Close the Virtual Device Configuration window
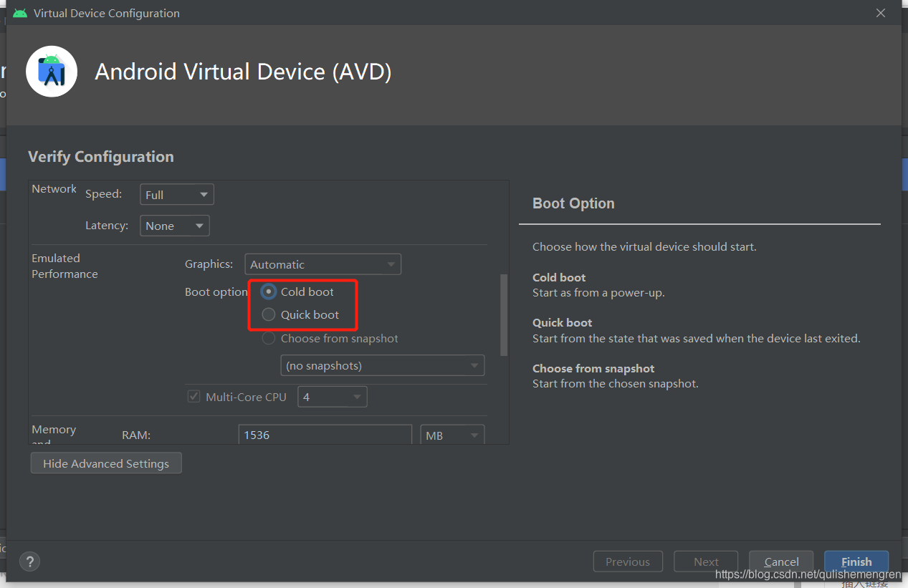908x588 pixels. pos(881,13)
